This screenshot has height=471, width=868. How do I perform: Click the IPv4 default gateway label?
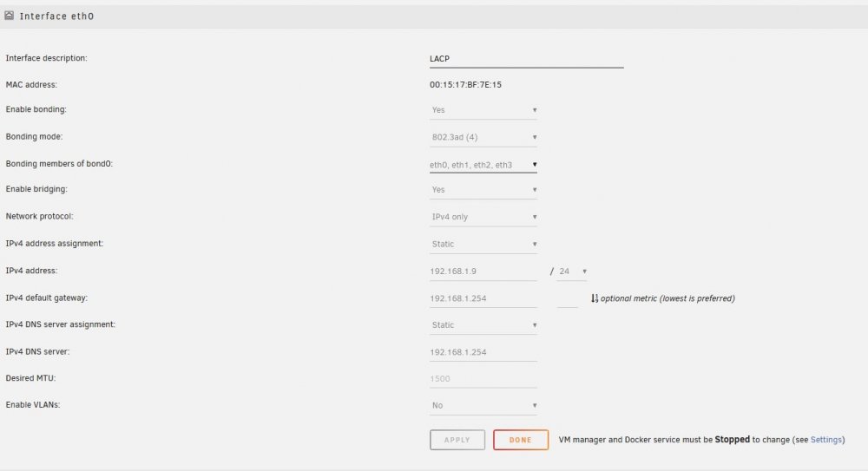(x=47, y=298)
